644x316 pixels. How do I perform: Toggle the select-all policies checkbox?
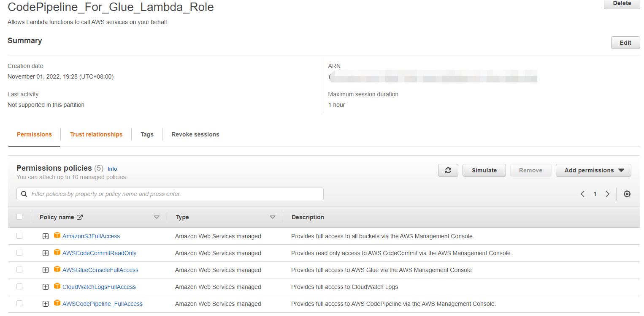pyautogui.click(x=19, y=217)
